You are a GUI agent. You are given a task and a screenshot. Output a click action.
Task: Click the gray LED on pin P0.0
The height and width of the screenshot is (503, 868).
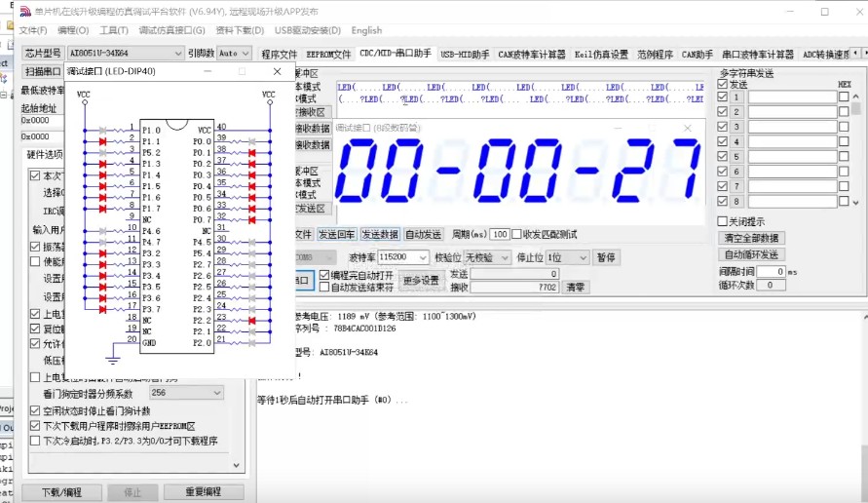(252, 141)
